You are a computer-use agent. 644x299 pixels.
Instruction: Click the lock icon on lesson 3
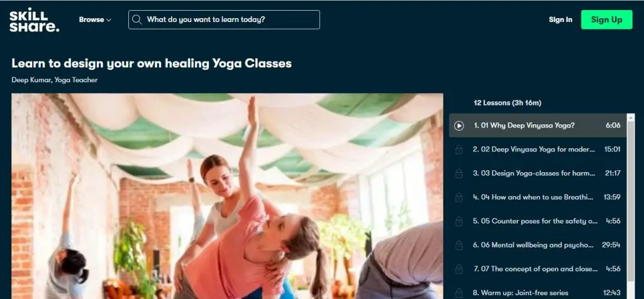[x=458, y=173]
